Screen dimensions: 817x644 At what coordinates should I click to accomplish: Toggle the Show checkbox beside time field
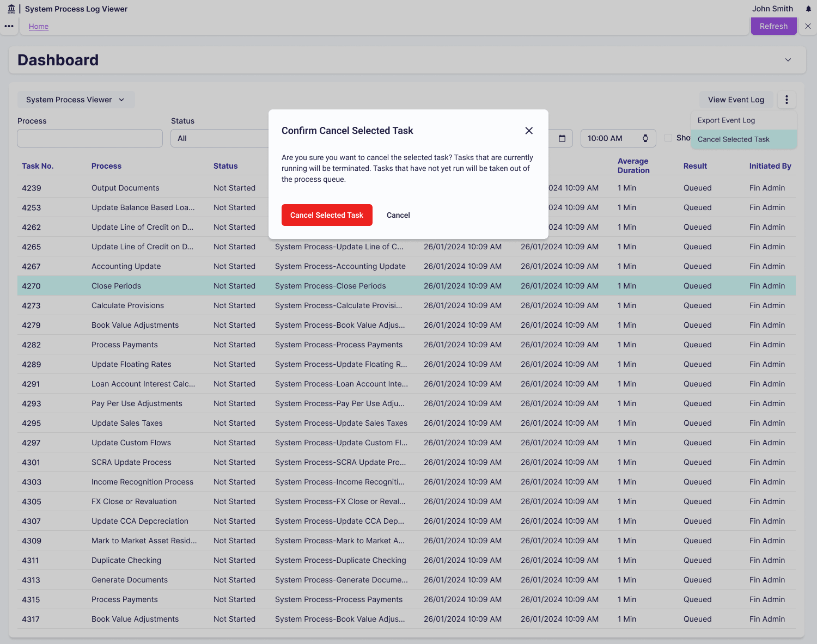pyautogui.click(x=668, y=138)
